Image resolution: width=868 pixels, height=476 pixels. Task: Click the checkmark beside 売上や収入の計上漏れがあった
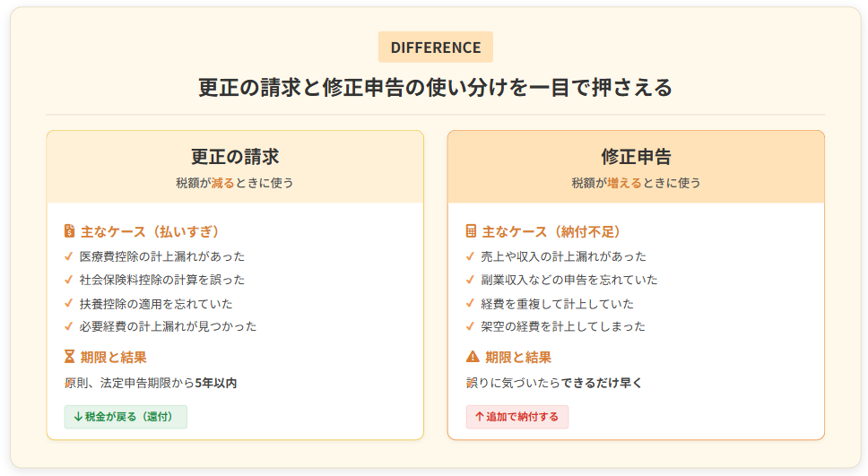tap(471, 256)
